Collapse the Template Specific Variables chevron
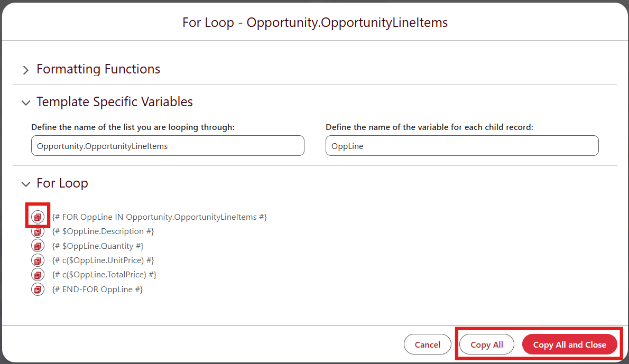The image size is (629, 364). [26, 102]
